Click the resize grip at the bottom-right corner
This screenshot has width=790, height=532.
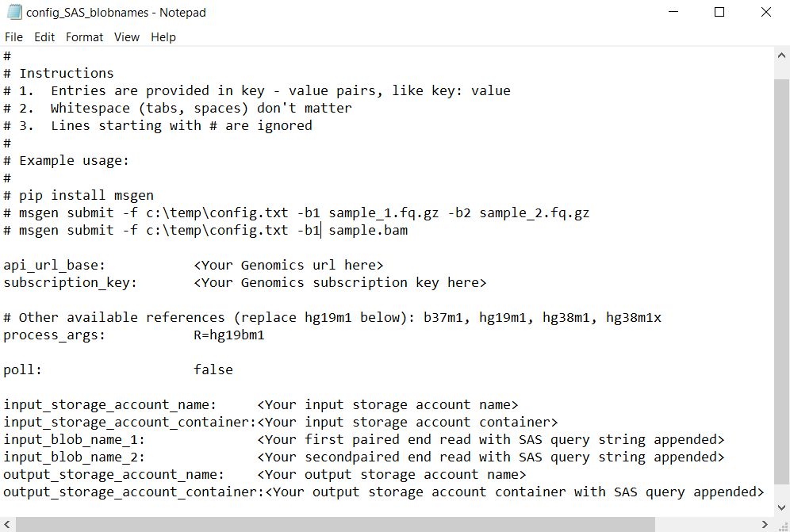tap(784, 526)
